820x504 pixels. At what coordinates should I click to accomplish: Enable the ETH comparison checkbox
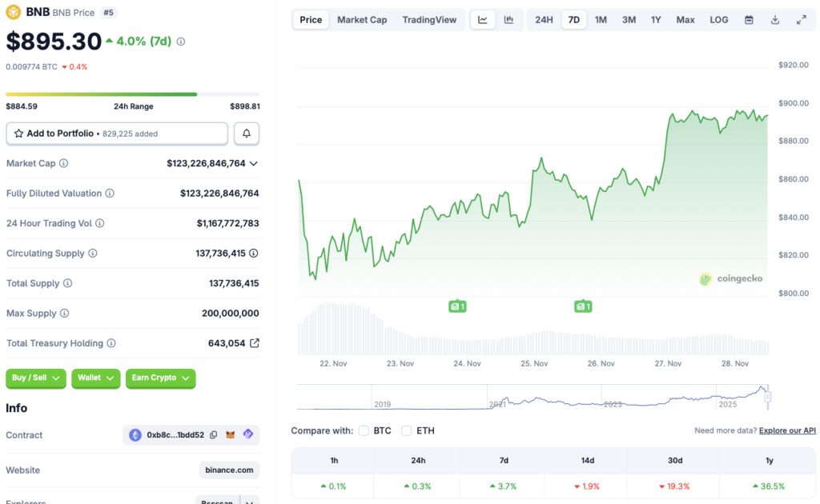pyautogui.click(x=406, y=430)
